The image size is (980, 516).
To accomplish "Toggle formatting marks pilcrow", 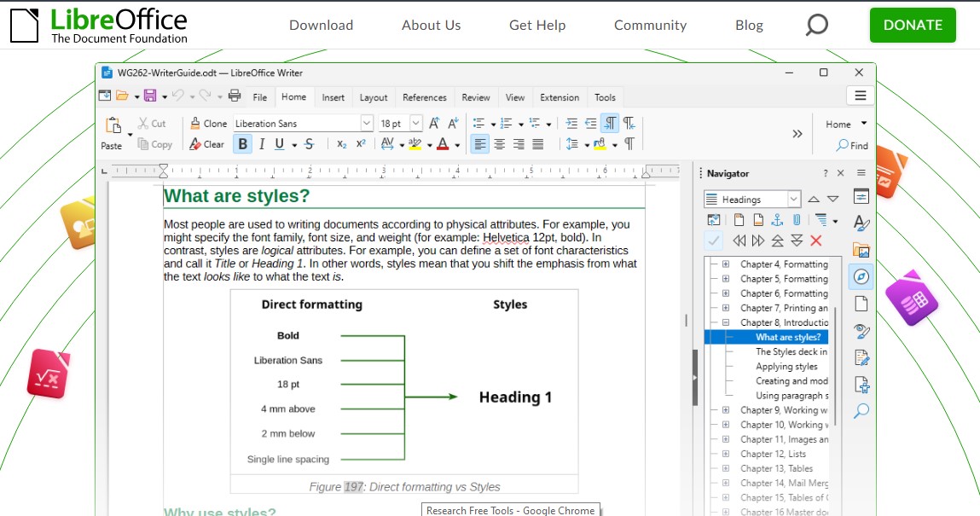I will pos(629,144).
